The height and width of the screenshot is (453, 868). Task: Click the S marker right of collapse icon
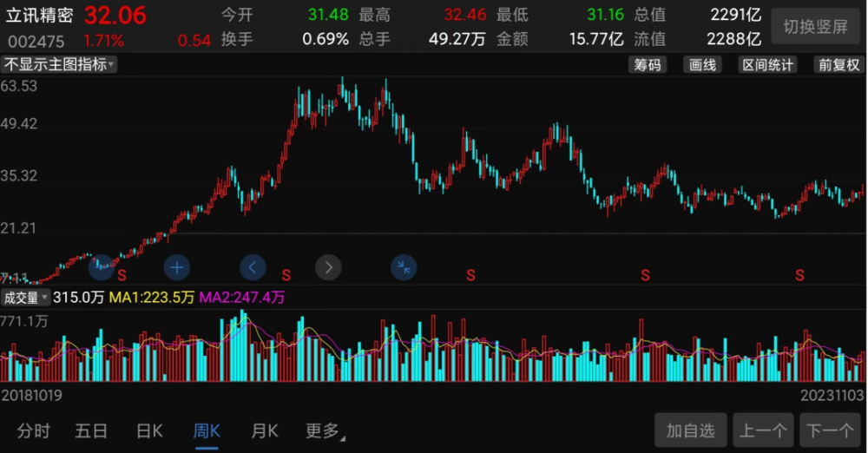point(470,275)
